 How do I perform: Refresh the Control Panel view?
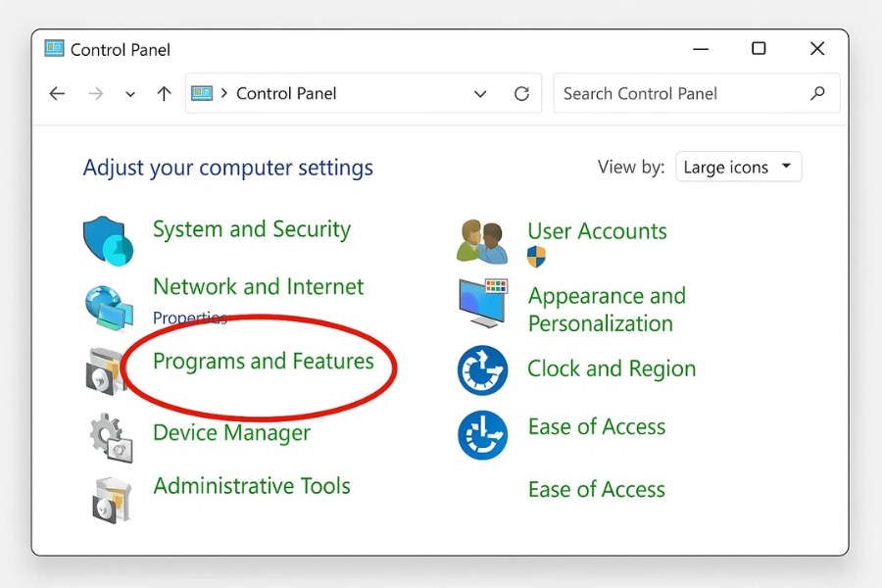tap(521, 94)
